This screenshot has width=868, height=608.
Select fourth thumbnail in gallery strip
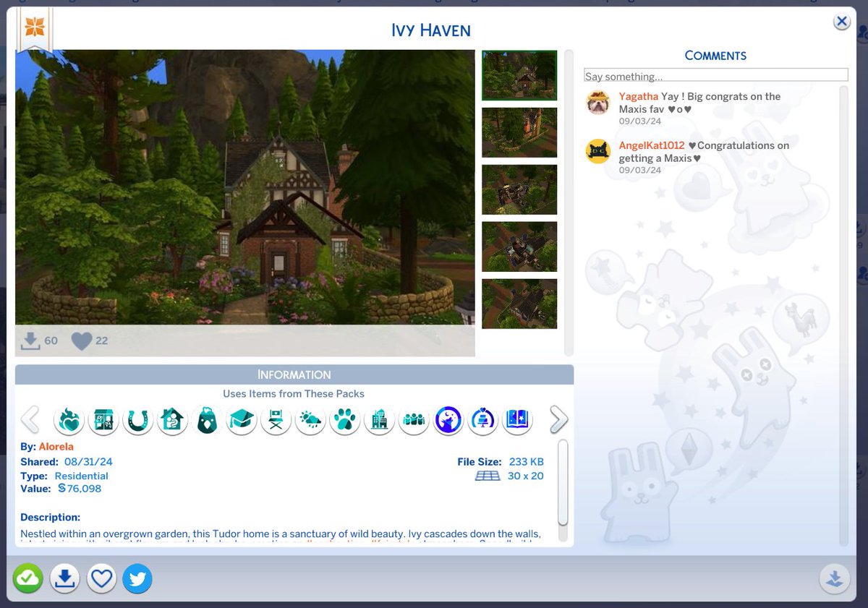pos(519,247)
